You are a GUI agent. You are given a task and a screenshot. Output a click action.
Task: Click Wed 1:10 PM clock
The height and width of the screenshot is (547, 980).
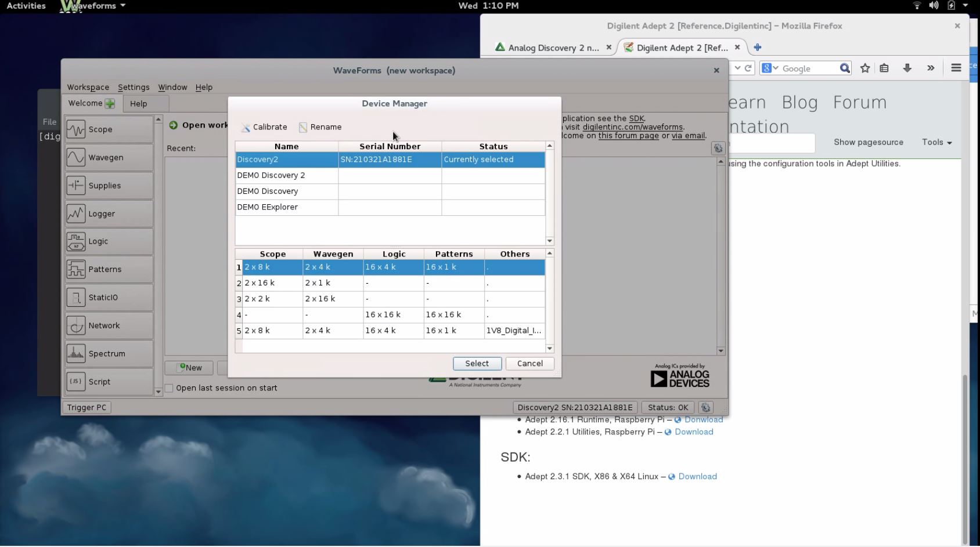click(x=488, y=6)
